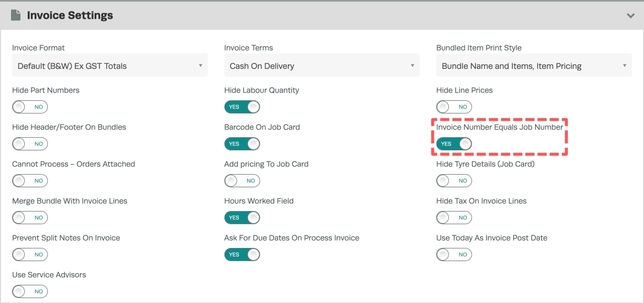Image resolution: width=644 pixels, height=303 pixels.
Task: Click the Use Service Advisors label
Action: pyautogui.click(x=49, y=275)
